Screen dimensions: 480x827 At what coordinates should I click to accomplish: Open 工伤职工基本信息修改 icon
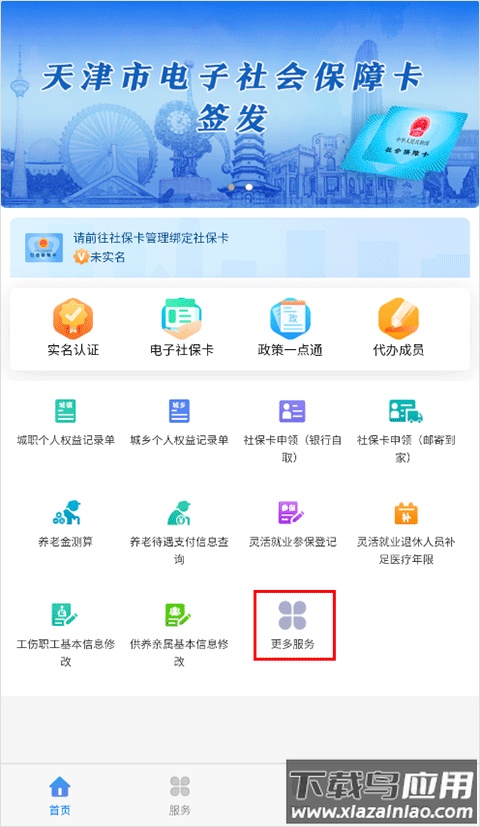pyautogui.click(x=64, y=614)
